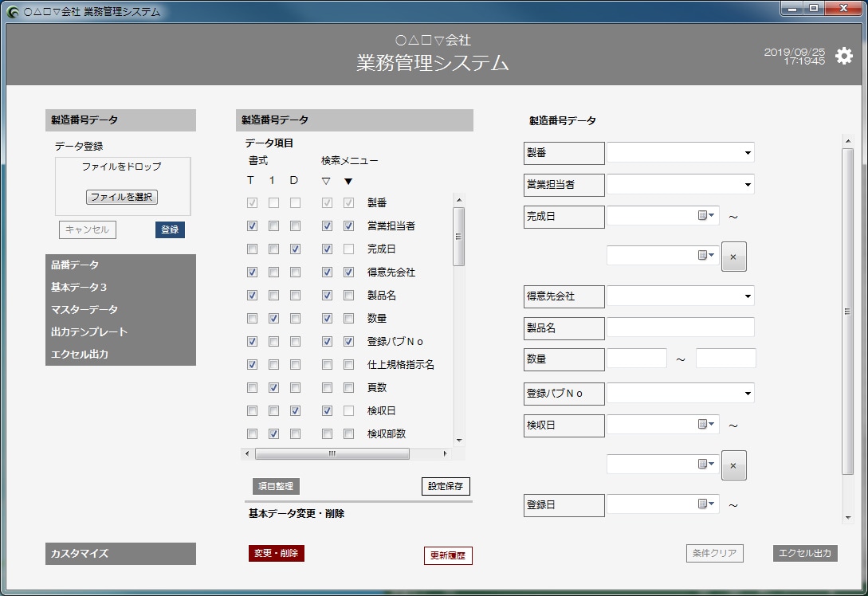
Task: Open calendar picker for 登録日 field
Action: point(705,504)
